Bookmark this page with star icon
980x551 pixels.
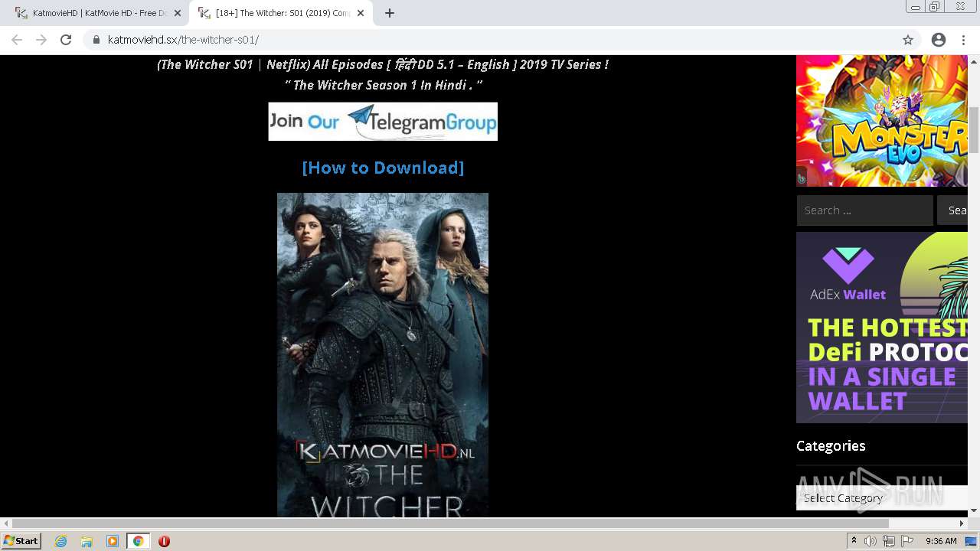[x=908, y=40]
